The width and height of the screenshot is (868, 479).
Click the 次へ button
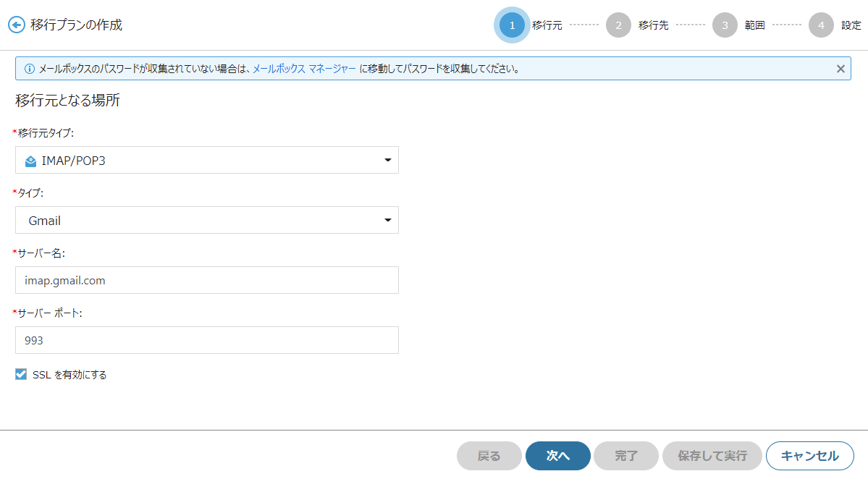click(558, 456)
